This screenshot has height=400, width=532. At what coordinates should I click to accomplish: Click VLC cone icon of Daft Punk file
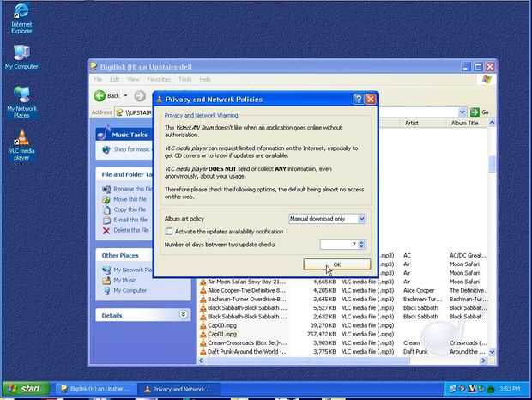[x=203, y=352]
